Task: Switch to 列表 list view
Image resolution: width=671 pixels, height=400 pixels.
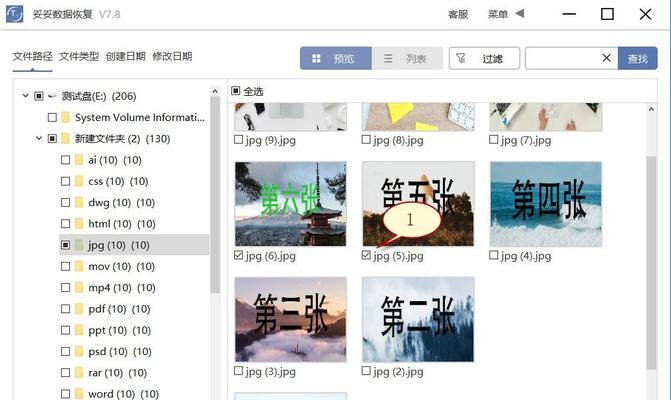Action: [x=407, y=58]
